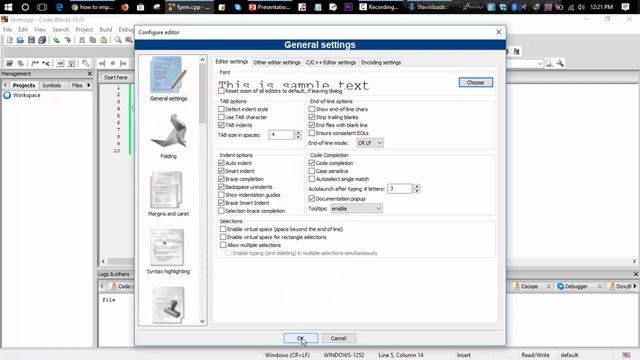Enable Allow multiple selections checkbox

pos(223,245)
